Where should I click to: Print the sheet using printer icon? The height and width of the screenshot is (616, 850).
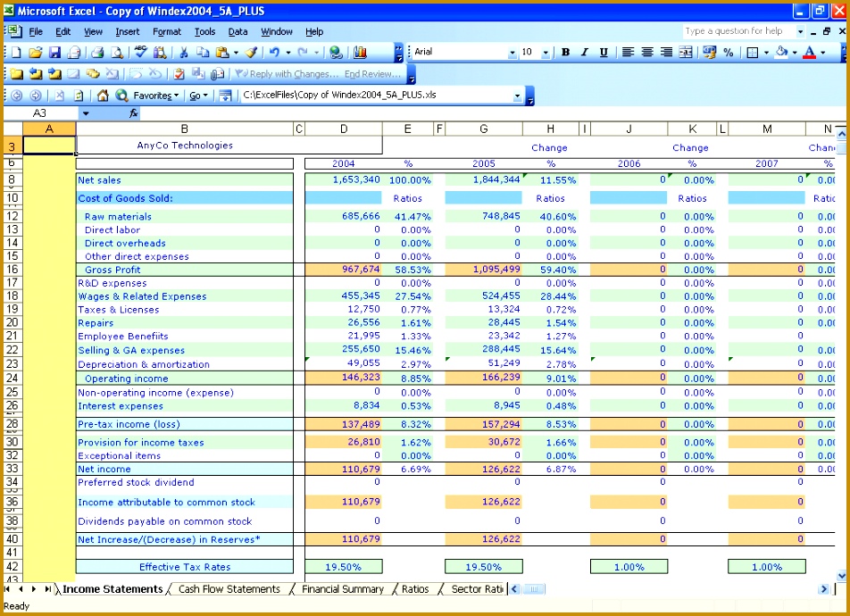[97, 53]
